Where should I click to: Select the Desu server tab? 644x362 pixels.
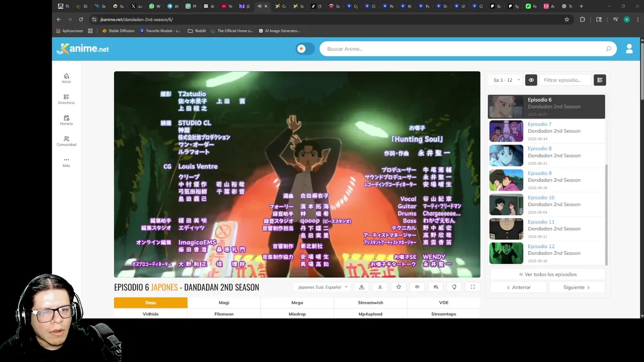[150, 303]
